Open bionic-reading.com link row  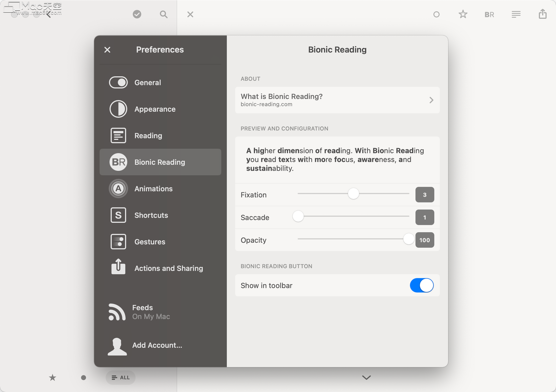[x=337, y=100]
